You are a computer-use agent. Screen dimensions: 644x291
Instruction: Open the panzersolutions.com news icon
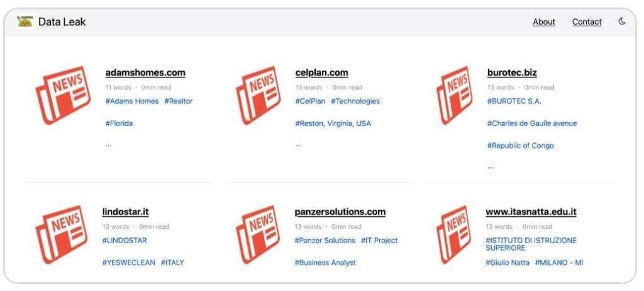pyautogui.click(x=257, y=234)
